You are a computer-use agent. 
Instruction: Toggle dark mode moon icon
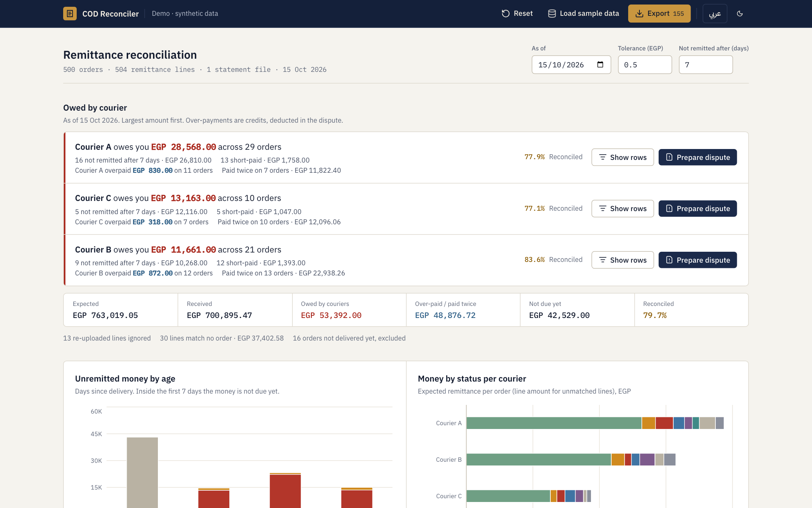740,14
